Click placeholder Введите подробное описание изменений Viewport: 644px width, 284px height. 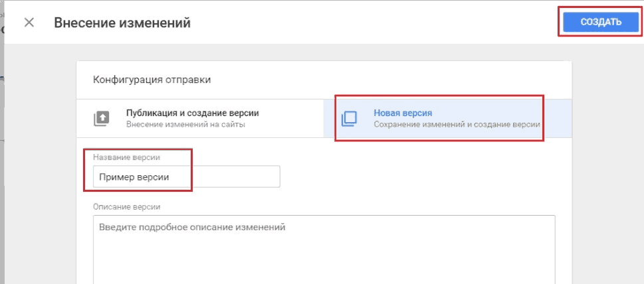[192, 227]
